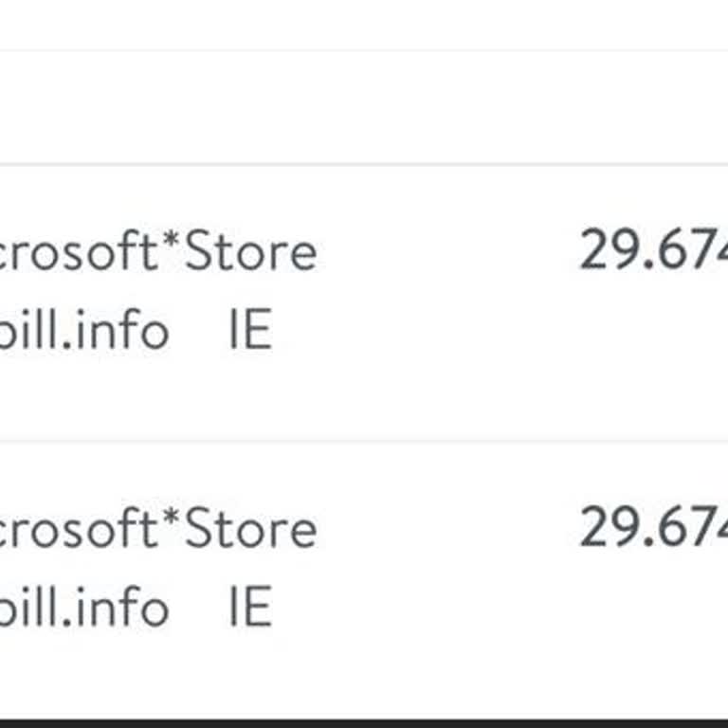Click the divider line between the two transactions
Viewport: 728px width, 728px height.
tap(364, 441)
